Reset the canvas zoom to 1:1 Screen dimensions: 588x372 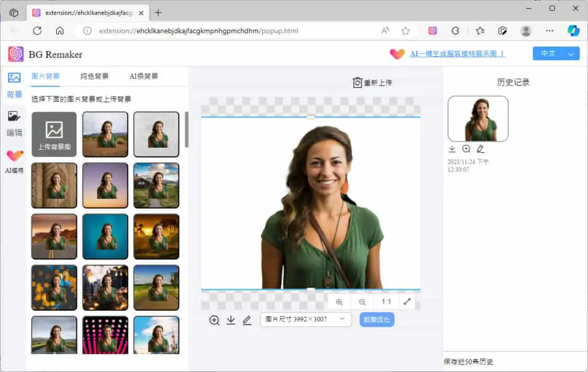386,301
